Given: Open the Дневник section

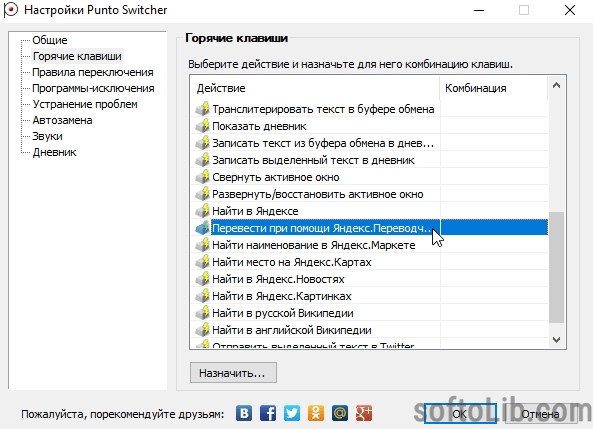Looking at the screenshot, I should pyautogui.click(x=54, y=152).
